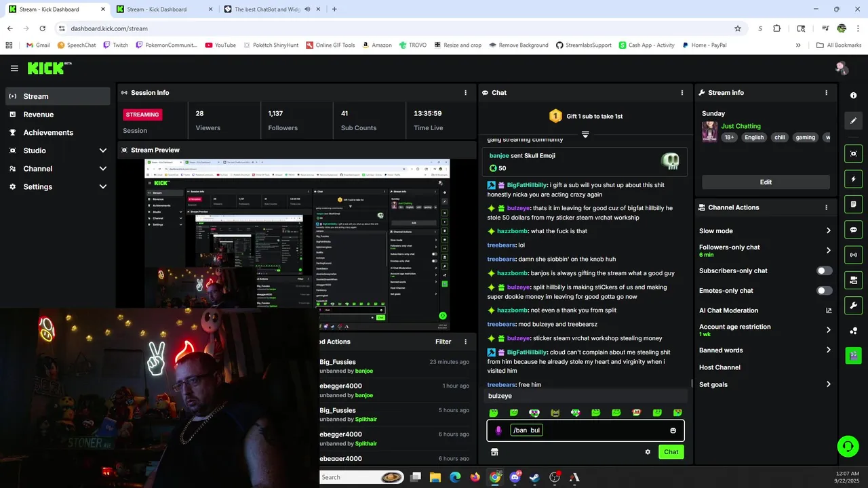Viewport: 868px width, 488px height.
Task: Collapse the pinned gift banner in chat
Action: pos(585,134)
